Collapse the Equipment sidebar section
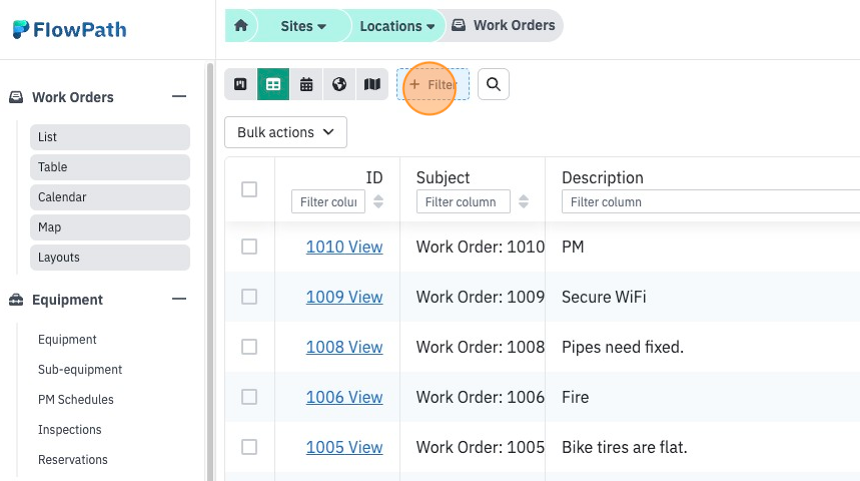Viewport: 860px width, 481px height. 179,299
